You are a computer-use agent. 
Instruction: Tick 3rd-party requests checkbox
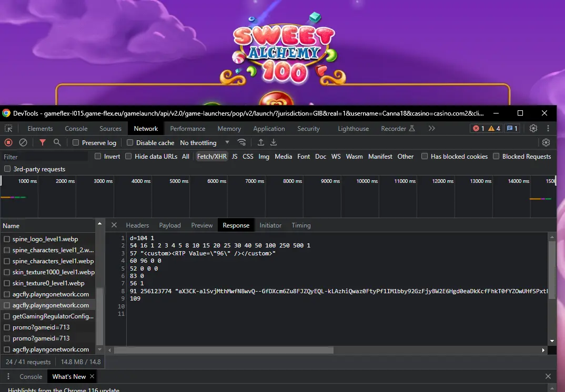[x=7, y=169]
